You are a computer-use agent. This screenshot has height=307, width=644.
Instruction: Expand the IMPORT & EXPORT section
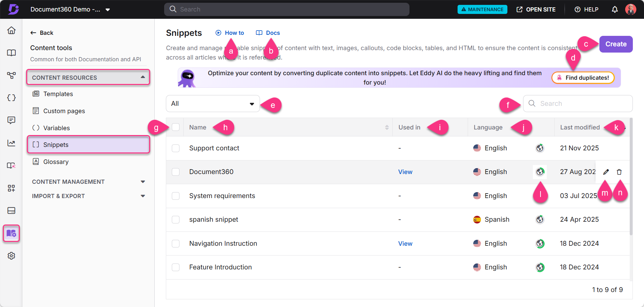tap(88, 196)
